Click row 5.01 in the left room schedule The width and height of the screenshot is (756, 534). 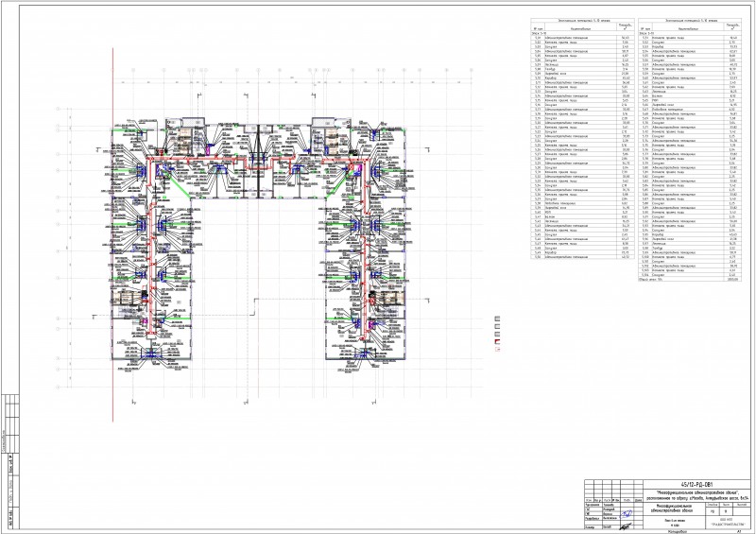(x=582, y=37)
